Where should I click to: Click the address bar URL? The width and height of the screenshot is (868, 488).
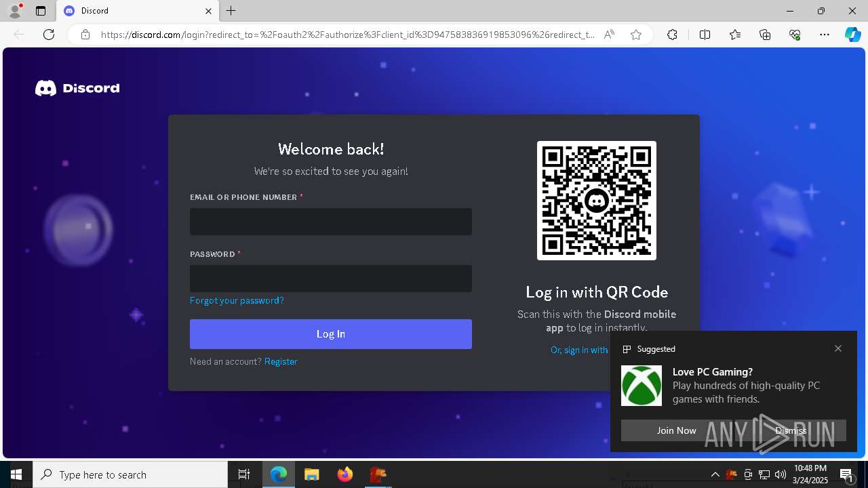347,35
